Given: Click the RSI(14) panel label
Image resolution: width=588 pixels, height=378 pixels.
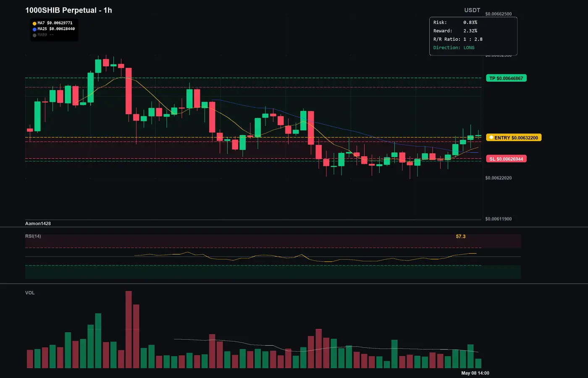Looking at the screenshot, I should click(33, 236).
